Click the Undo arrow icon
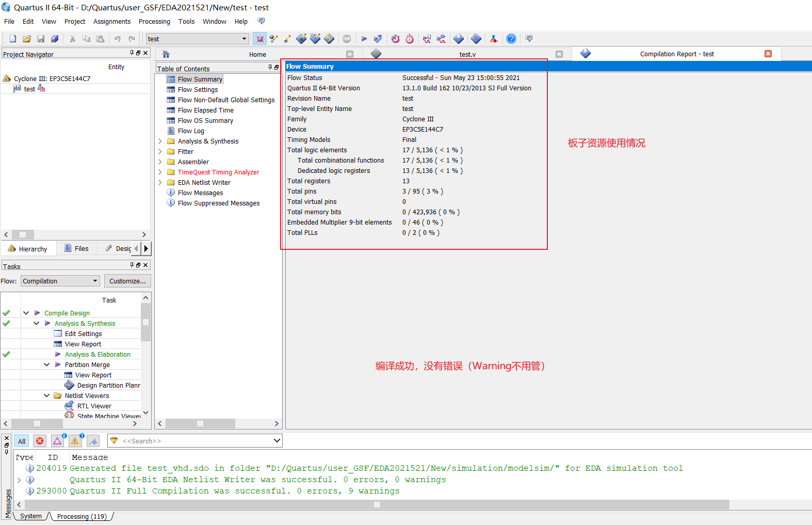Image resolution: width=812 pixels, height=525 pixels. (118, 39)
